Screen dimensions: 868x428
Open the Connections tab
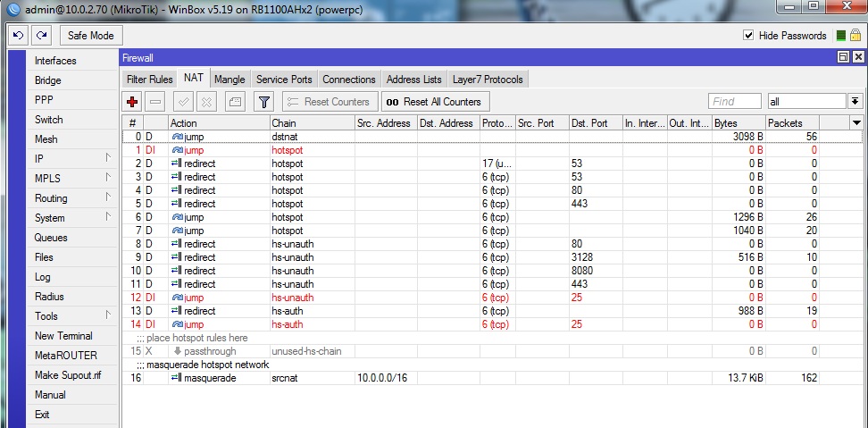click(x=349, y=80)
